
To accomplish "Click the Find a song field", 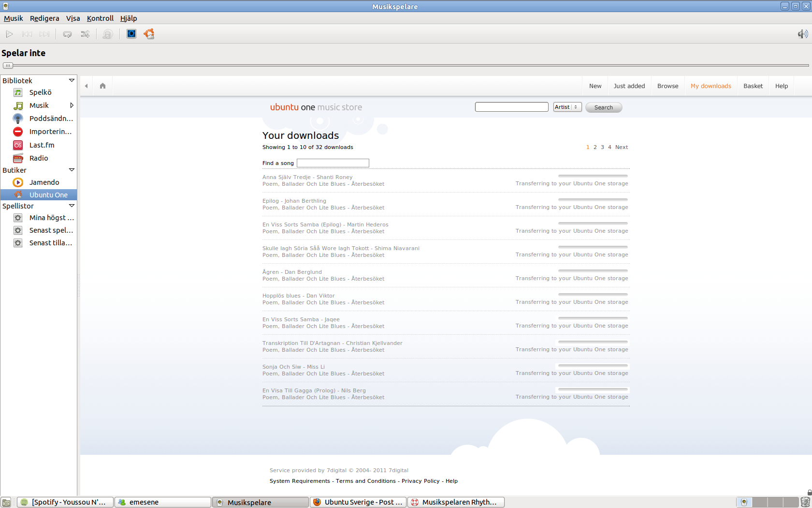I will tap(333, 163).
